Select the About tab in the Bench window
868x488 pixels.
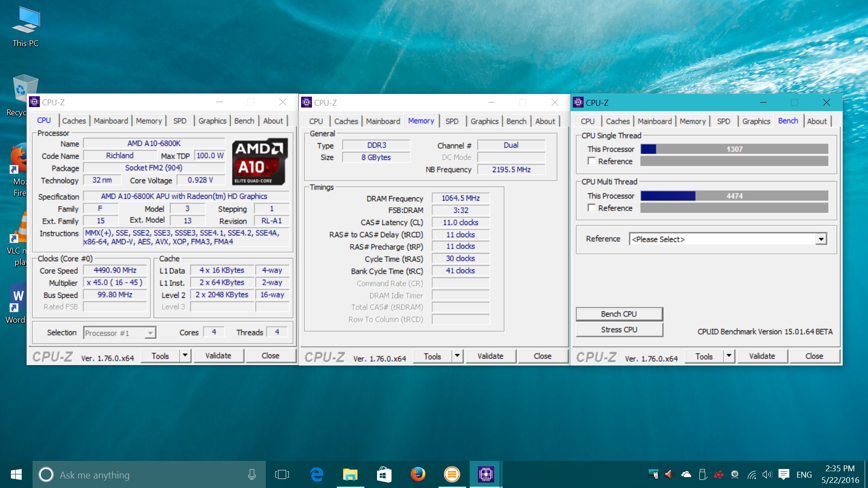[816, 121]
